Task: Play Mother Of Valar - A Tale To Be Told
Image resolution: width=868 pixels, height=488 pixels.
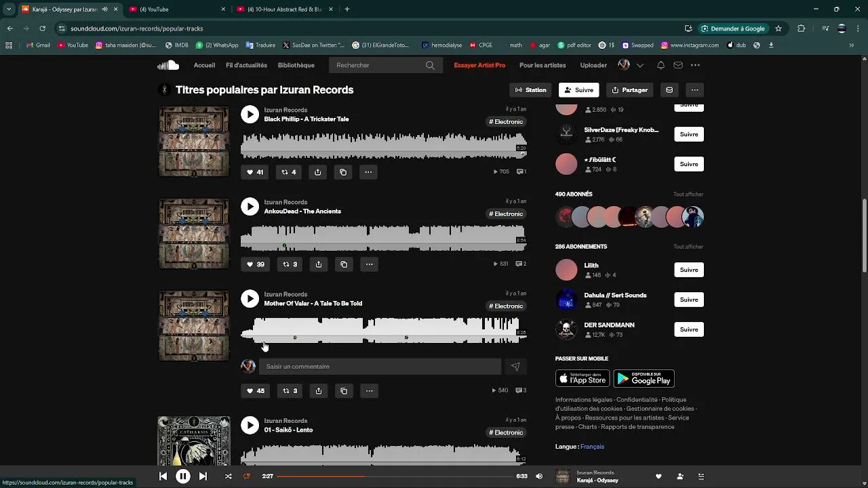Action: (x=250, y=299)
